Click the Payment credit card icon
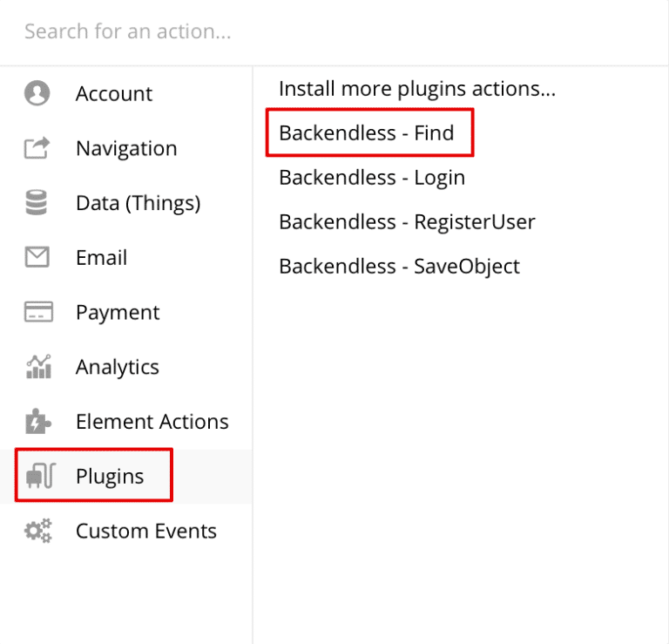669x644 pixels. [38, 312]
